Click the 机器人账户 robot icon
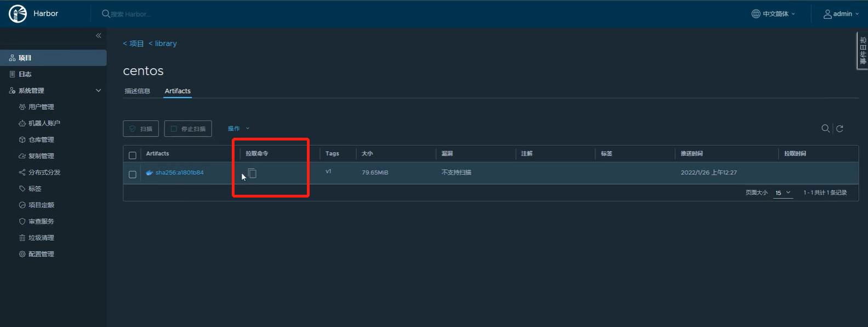Viewport: 868px width, 327px height. point(22,123)
